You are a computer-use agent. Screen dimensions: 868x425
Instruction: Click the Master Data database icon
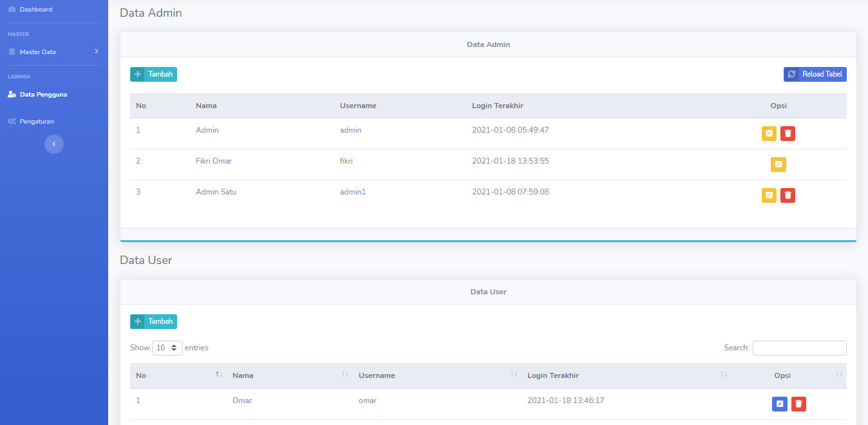(12, 52)
